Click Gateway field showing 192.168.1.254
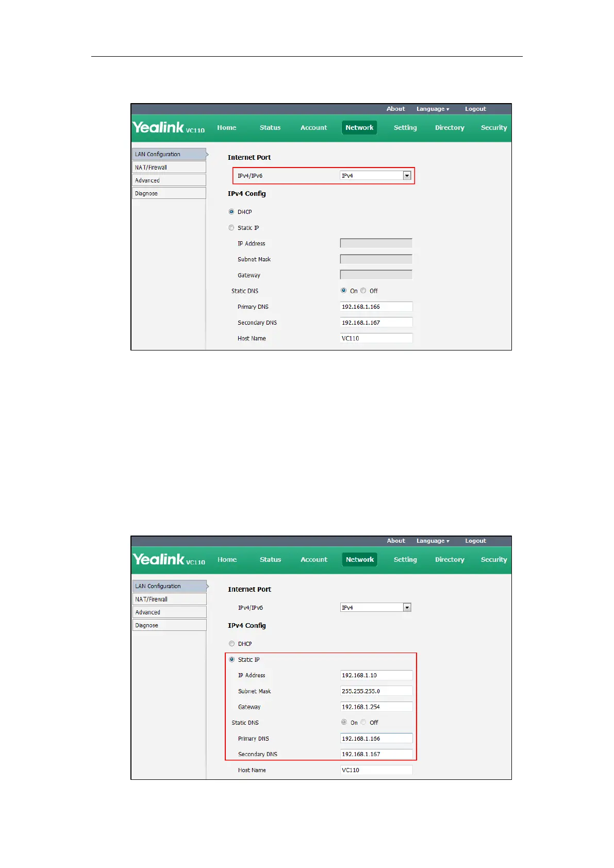614x868 pixels. point(376,707)
